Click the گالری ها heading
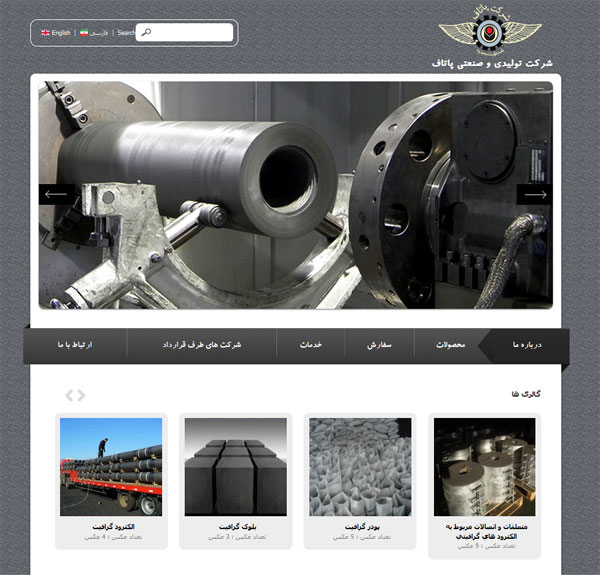The height and width of the screenshot is (575, 600). tap(526, 394)
